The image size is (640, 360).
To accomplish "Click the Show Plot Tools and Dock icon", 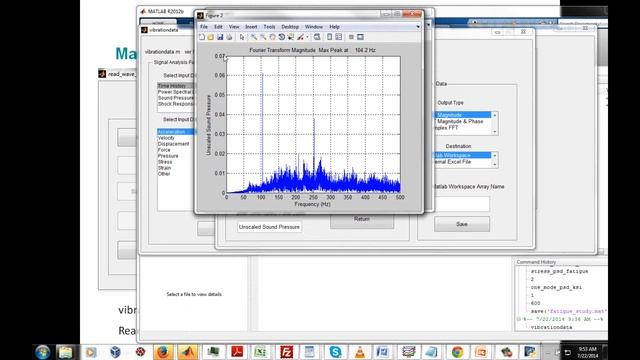I will click(360, 37).
